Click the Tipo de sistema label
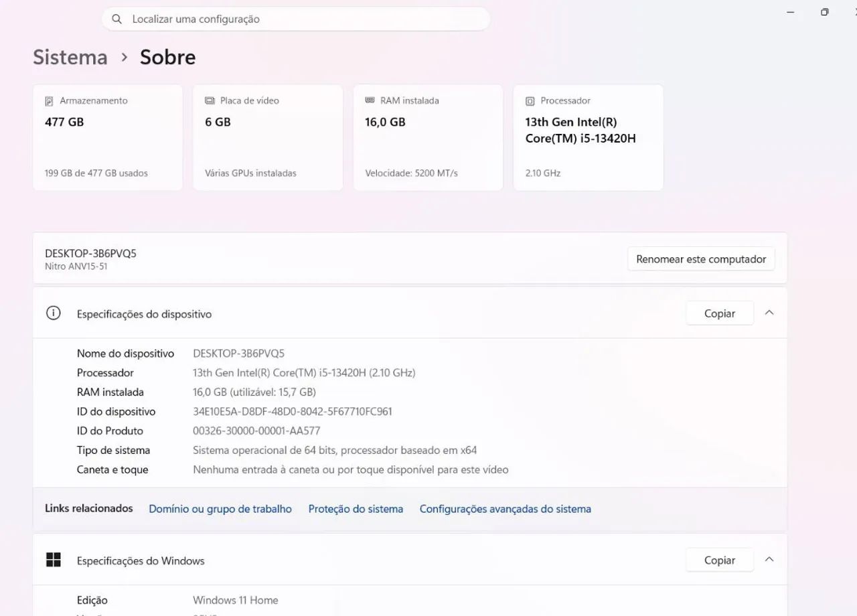 pos(114,451)
